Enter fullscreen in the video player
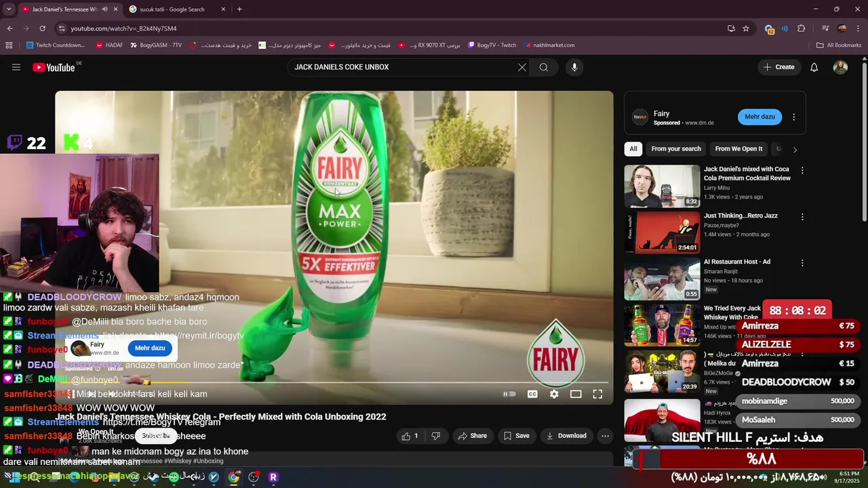This screenshot has width=868, height=488. pyautogui.click(x=597, y=394)
